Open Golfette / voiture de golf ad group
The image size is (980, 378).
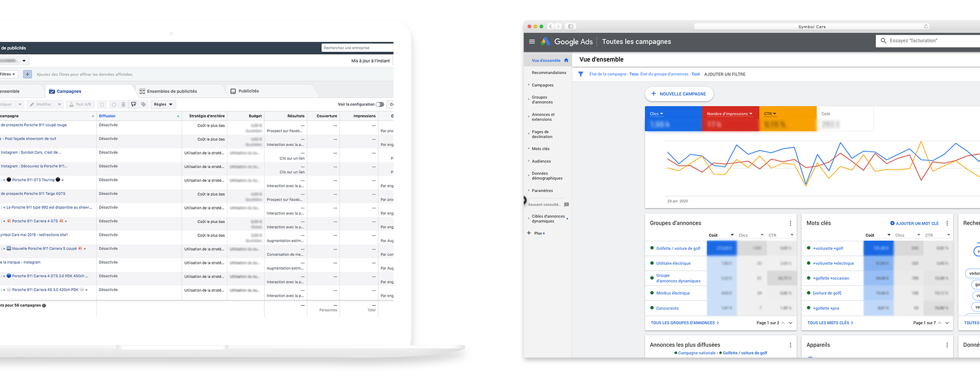pyautogui.click(x=678, y=249)
